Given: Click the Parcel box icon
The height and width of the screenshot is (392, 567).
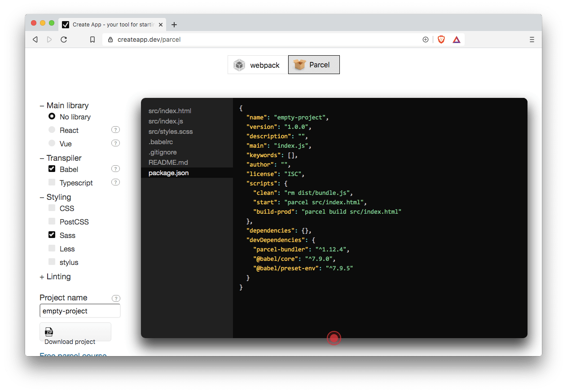Looking at the screenshot, I should pyautogui.click(x=299, y=65).
